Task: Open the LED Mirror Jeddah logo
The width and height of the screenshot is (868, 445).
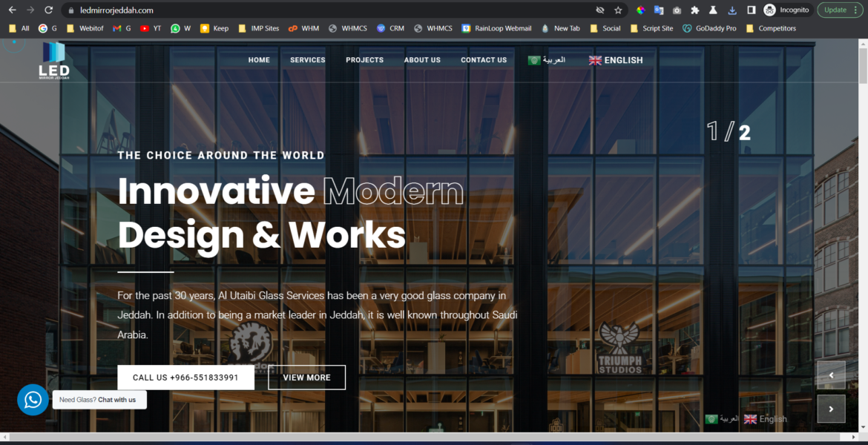Action: coord(54,61)
